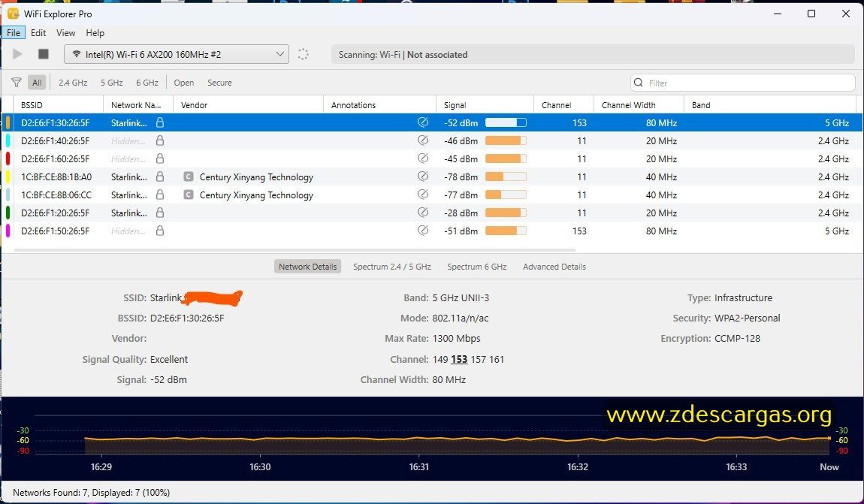This screenshot has width=864, height=504.
Task: Click the -78 dBm signal strength bar
Action: tap(506, 177)
